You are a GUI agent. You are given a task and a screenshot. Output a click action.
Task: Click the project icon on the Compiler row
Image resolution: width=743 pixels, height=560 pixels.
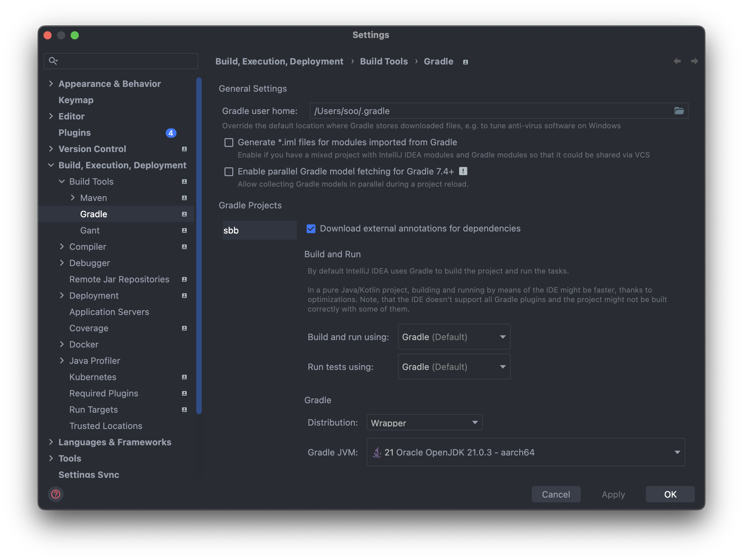(184, 247)
